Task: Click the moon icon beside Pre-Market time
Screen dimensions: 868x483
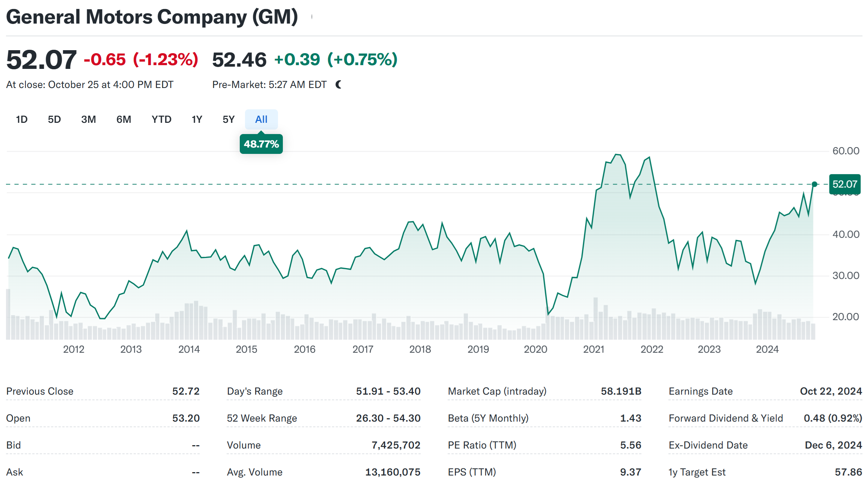Action: [339, 85]
